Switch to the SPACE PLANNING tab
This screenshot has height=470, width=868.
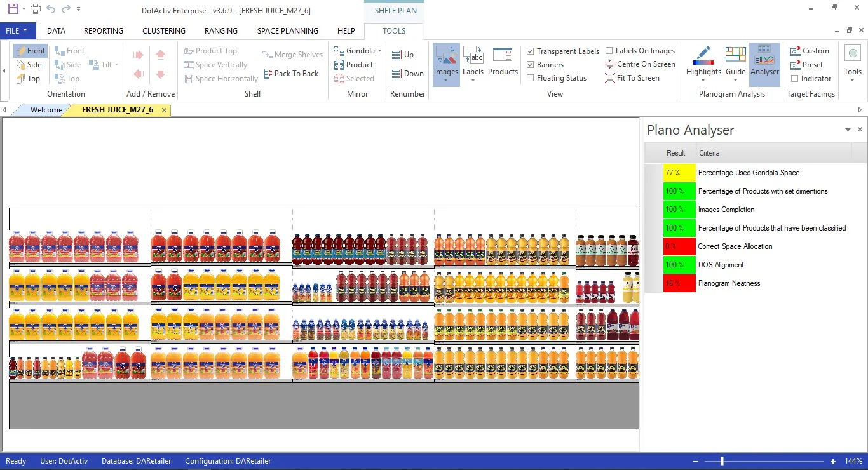point(288,30)
